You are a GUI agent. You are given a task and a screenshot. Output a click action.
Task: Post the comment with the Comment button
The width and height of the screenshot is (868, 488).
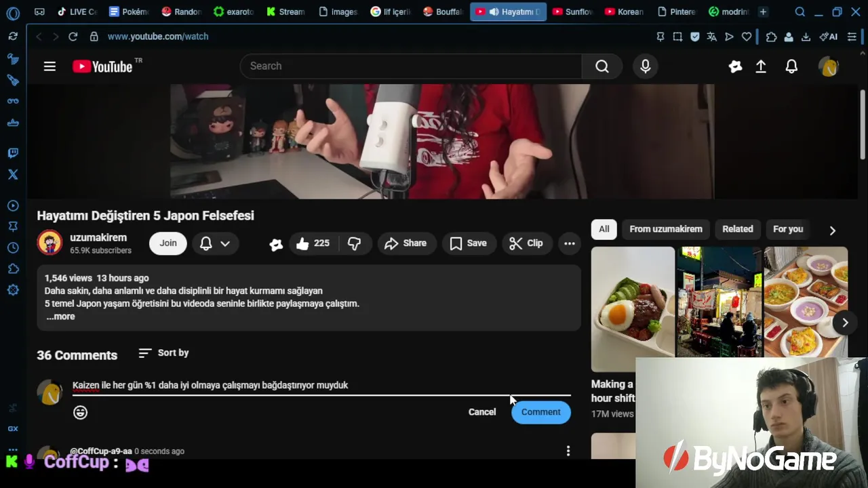(x=541, y=412)
